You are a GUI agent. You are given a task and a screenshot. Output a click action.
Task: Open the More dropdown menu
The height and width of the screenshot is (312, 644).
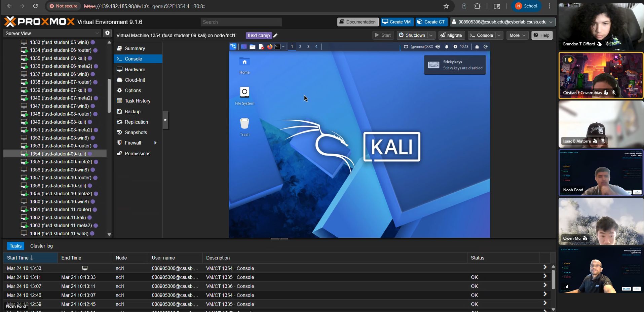click(517, 35)
